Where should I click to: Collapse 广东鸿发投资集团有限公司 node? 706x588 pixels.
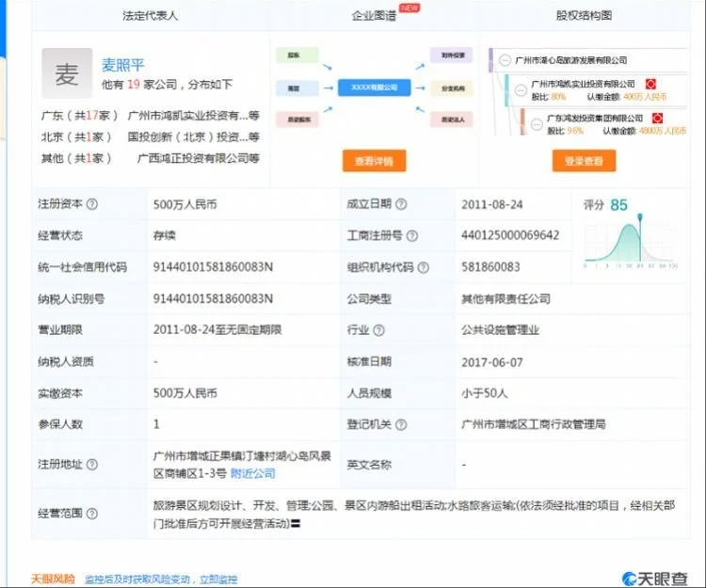pyautogui.click(x=537, y=124)
